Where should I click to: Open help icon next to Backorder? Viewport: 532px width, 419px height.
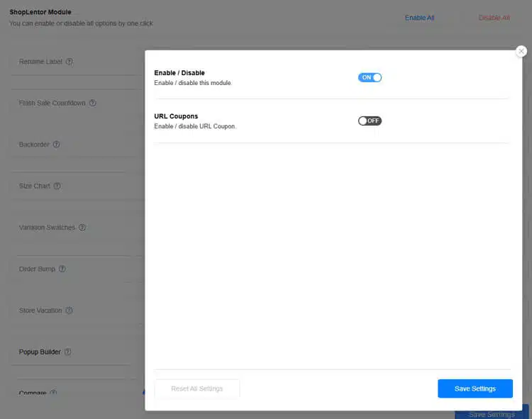point(56,145)
